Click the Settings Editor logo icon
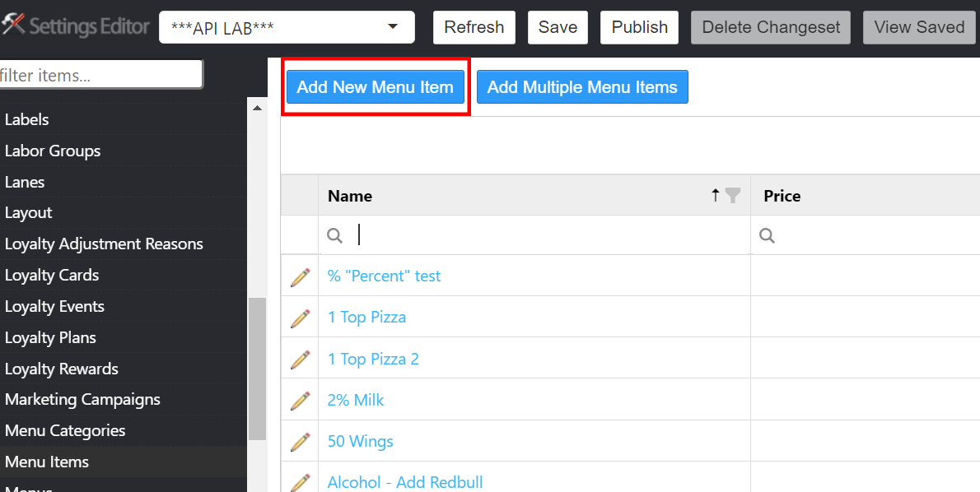980x492 pixels. tap(13, 26)
